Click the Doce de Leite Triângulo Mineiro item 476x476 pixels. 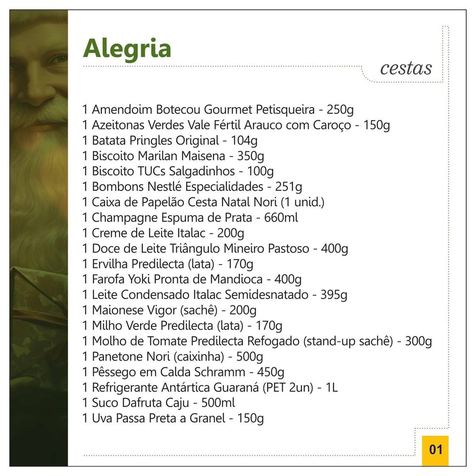point(215,248)
